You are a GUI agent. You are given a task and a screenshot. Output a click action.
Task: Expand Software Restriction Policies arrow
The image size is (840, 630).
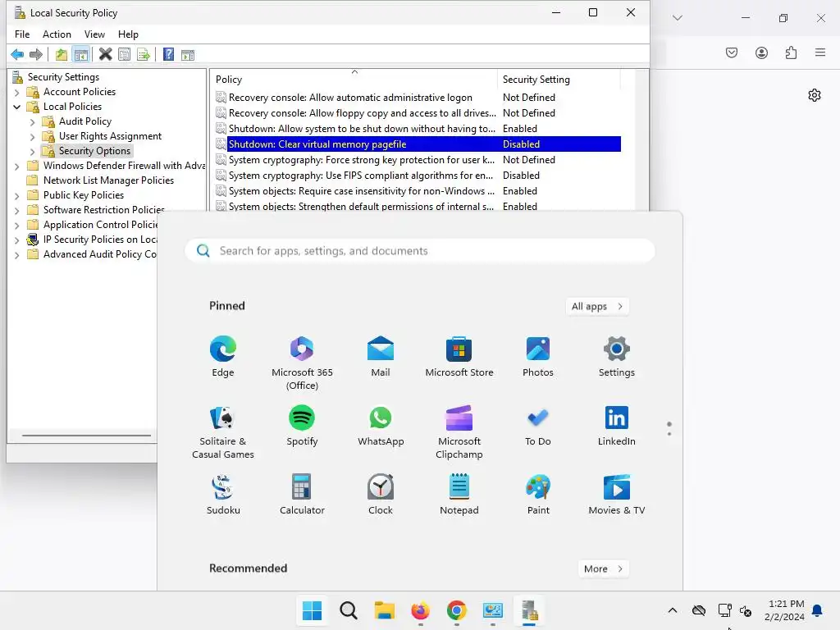point(16,211)
